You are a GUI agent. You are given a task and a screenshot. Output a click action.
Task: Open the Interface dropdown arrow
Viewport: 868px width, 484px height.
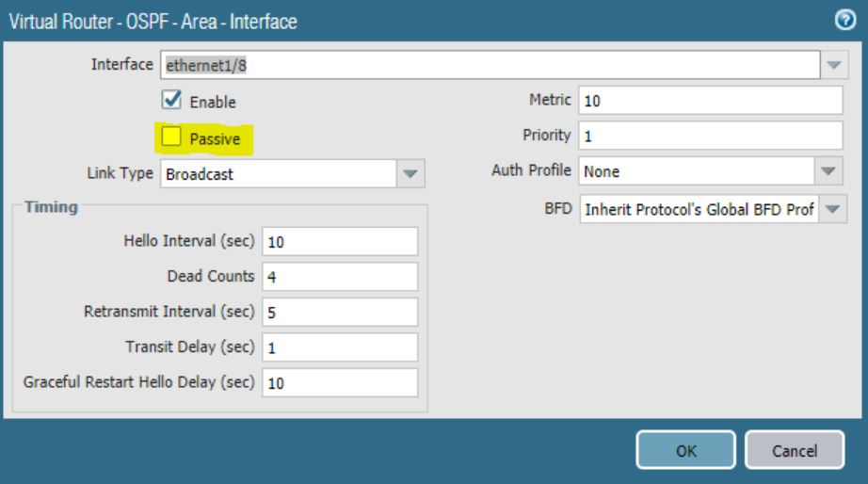pos(832,65)
